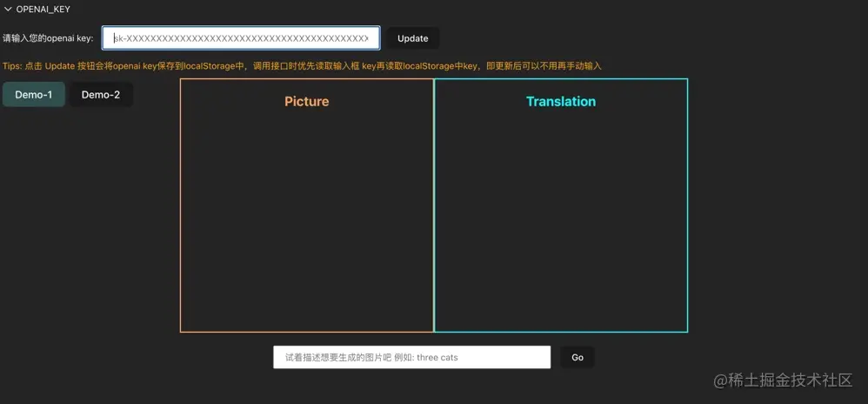Click the OPENAI_KEY section title
Screen dimensions: 868x404
pos(43,10)
